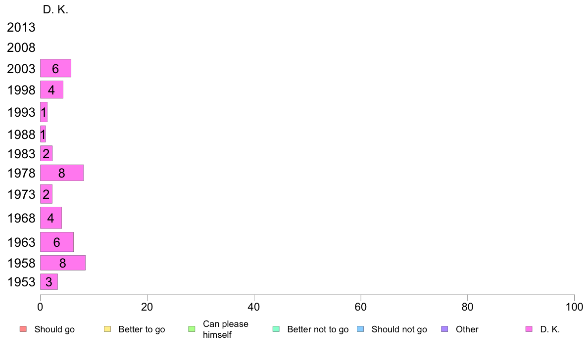
Task: Click the 1968 bar showing 4
Action: click(x=50, y=218)
